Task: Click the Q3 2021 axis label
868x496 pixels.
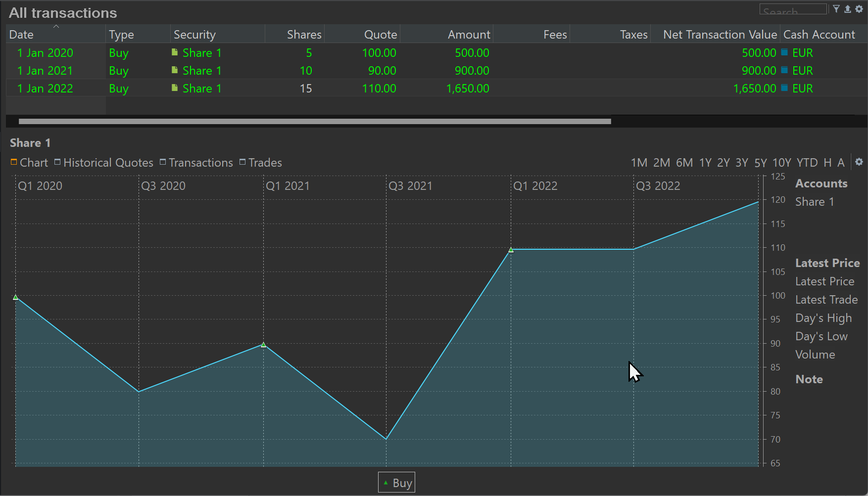Action: (x=410, y=185)
